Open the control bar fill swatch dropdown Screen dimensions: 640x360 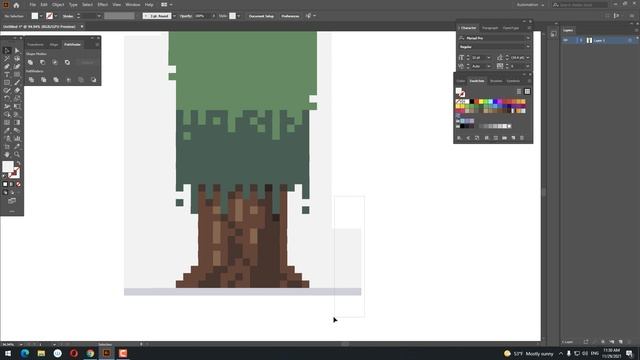tap(41, 16)
